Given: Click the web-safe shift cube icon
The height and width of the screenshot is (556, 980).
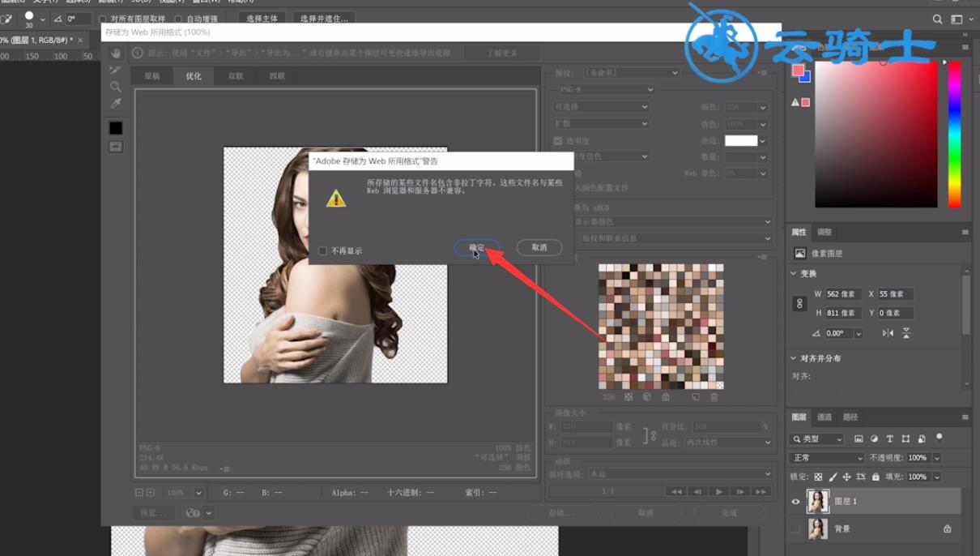Looking at the screenshot, I should [647, 397].
